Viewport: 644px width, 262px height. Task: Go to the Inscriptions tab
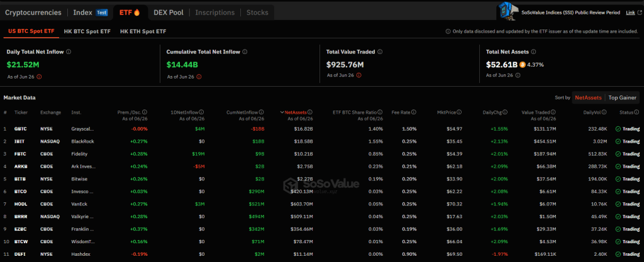tap(215, 13)
